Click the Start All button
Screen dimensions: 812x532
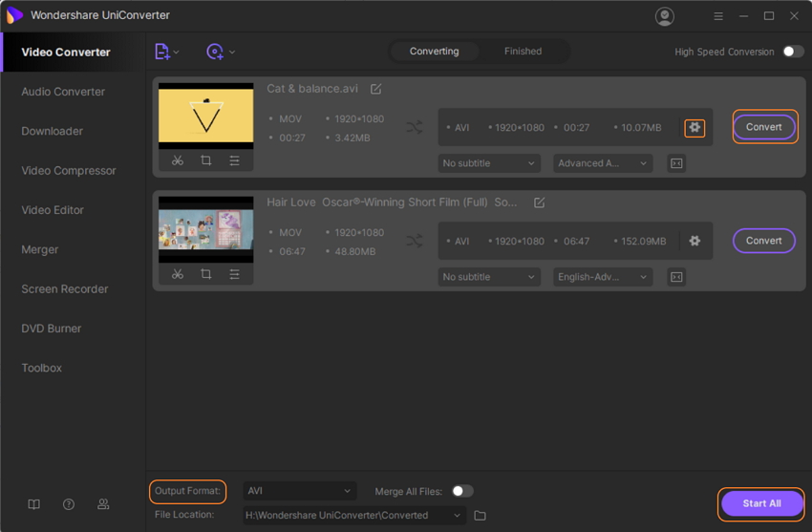click(x=761, y=503)
